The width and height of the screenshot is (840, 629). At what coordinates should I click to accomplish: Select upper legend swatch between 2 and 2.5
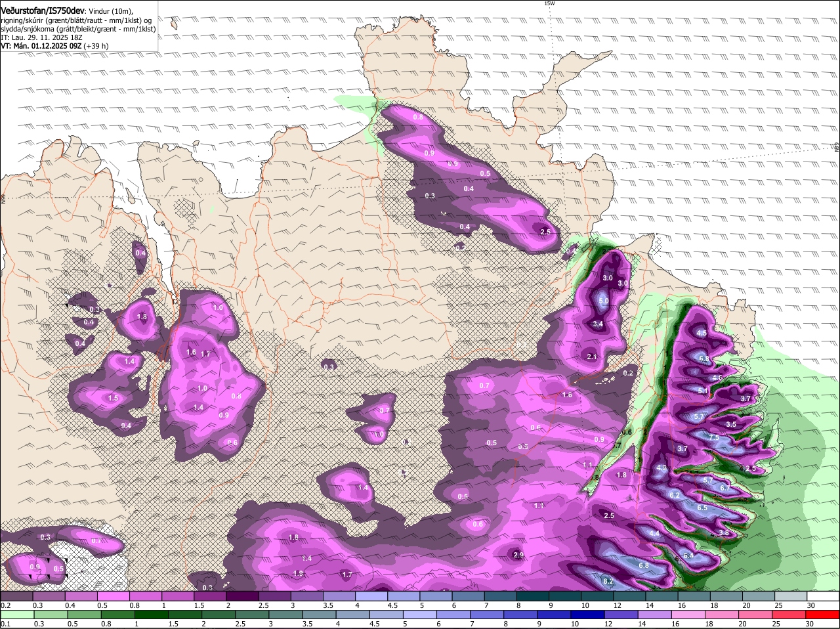242,596
